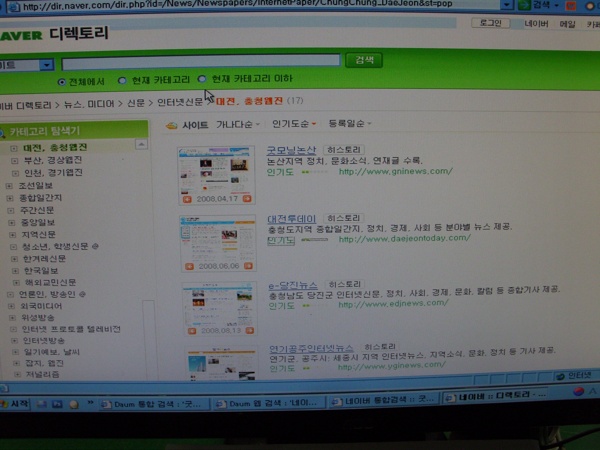Open the http://www.daejeontoday.com/ URL
Image resolution: width=600 pixels, height=450 pixels.
click(404, 239)
